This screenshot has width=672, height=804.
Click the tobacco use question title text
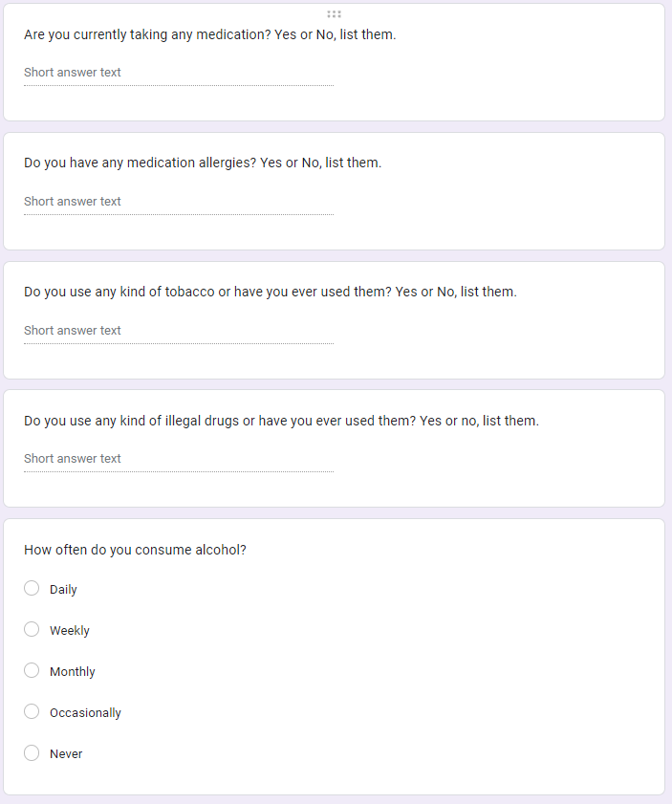pyautogui.click(x=271, y=292)
